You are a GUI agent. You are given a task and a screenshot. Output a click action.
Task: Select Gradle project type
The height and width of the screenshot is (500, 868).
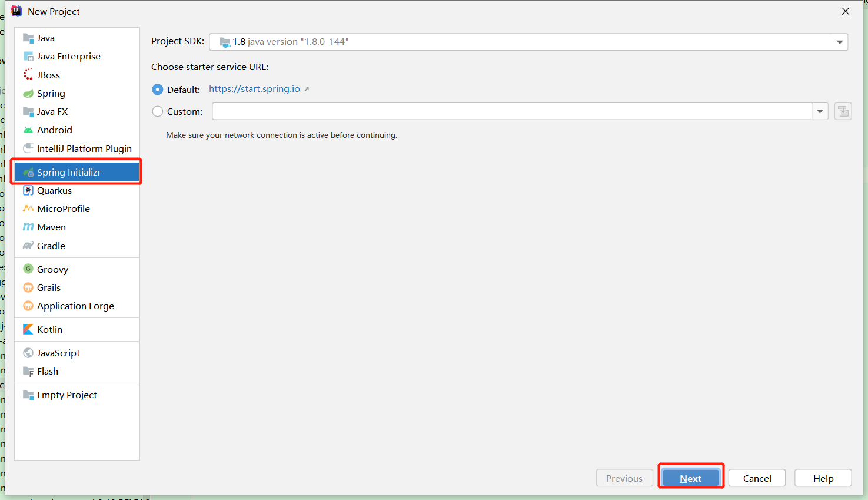point(77,246)
